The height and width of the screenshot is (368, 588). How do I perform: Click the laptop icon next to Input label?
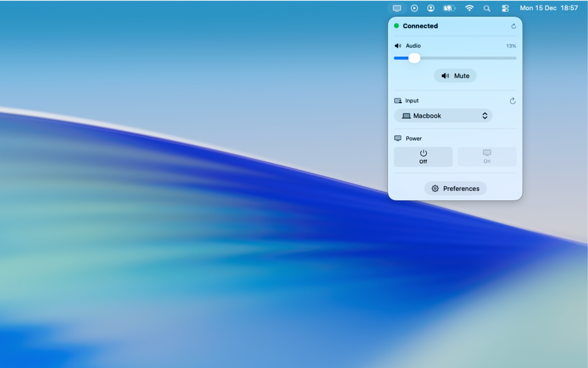(x=397, y=100)
